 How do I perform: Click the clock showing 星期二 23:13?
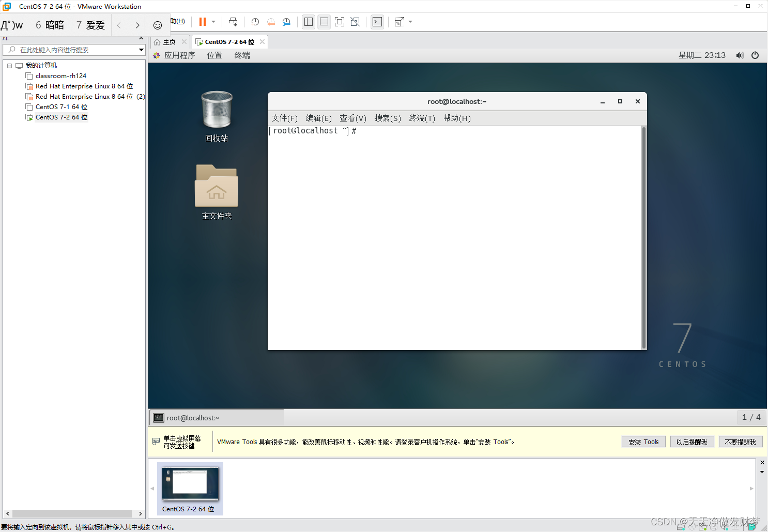(702, 55)
